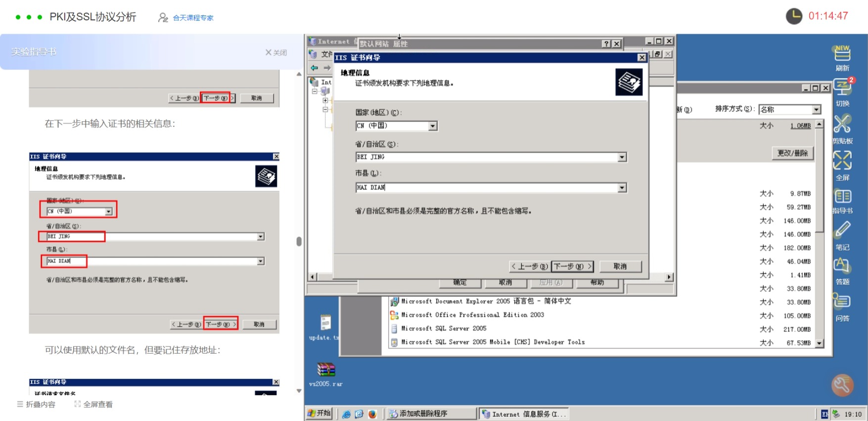This screenshot has width=868, height=421.
Task: Click the program list scroll-down arrow
Action: coord(820,343)
